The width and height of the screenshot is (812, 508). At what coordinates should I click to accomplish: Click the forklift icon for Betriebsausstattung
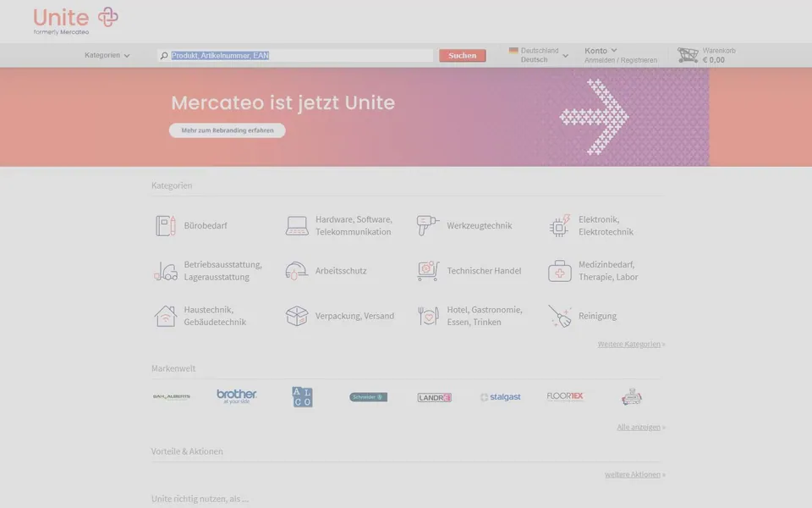pyautogui.click(x=165, y=271)
